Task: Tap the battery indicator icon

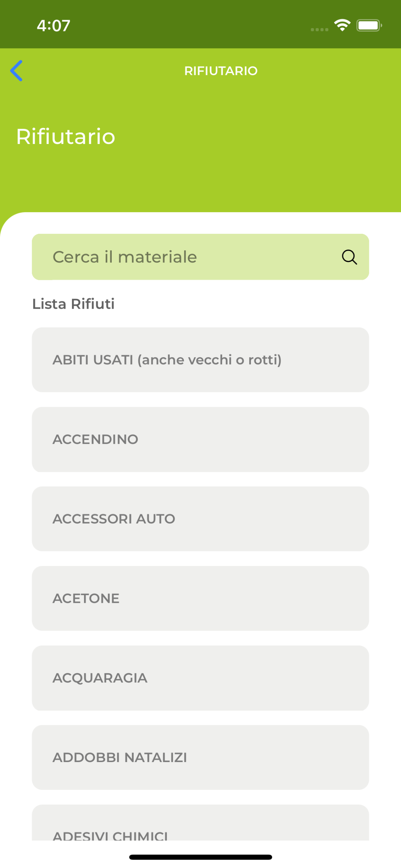Action: pos(369,25)
